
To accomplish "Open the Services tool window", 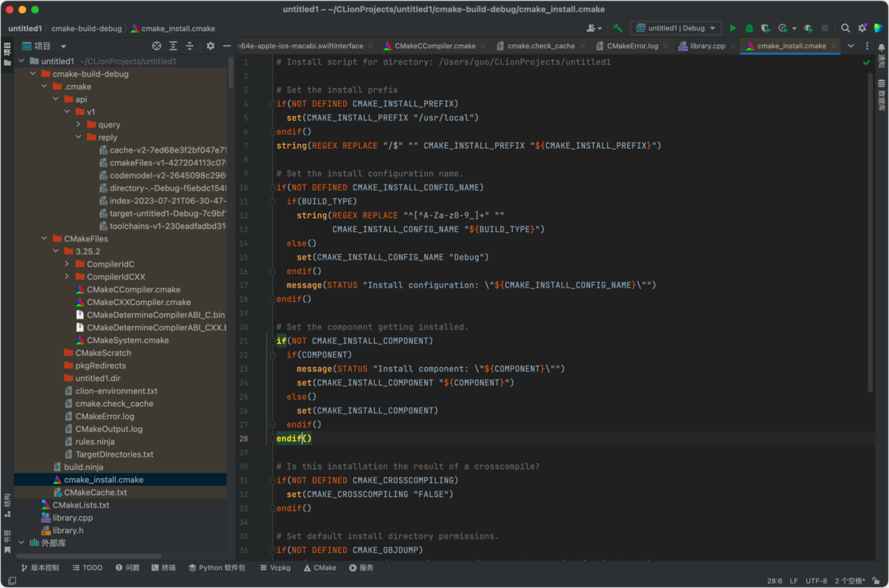I will (361, 568).
